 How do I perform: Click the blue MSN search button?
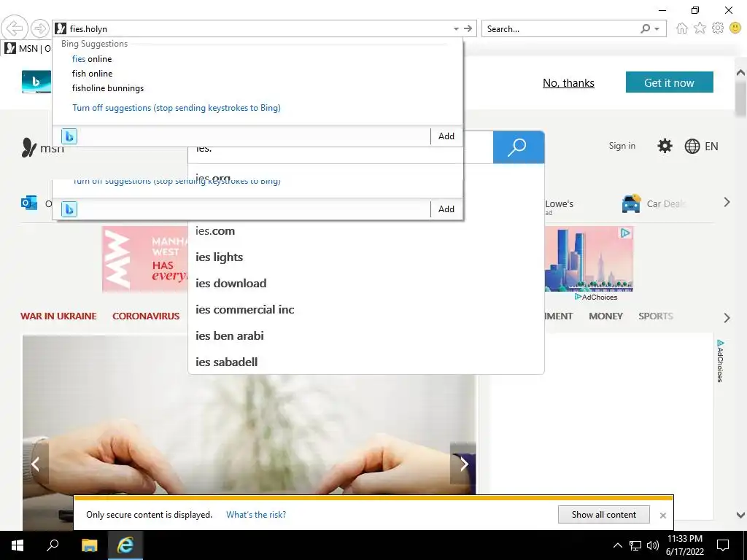(x=519, y=147)
